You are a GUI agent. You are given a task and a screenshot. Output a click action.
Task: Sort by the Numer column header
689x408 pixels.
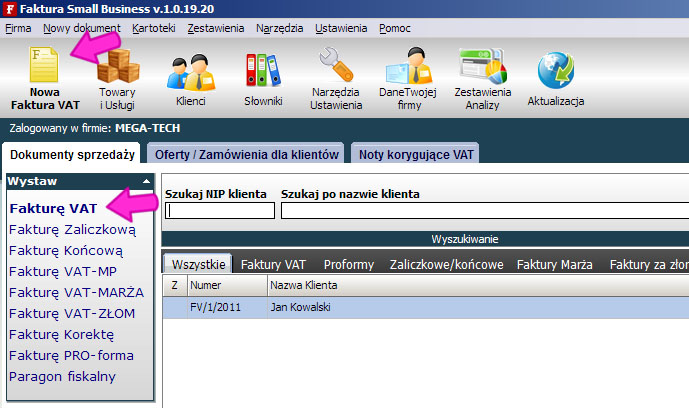pos(227,285)
